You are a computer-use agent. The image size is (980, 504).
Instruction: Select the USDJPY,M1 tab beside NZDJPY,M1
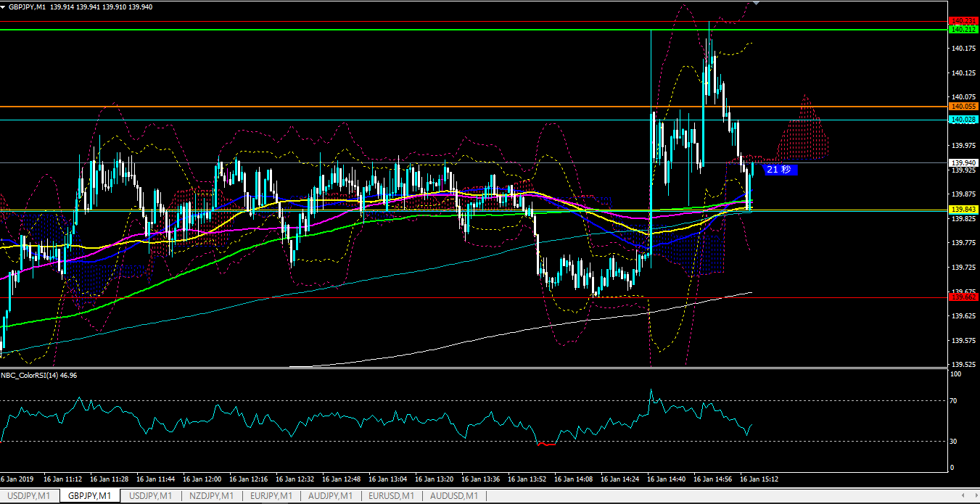[x=150, y=496]
